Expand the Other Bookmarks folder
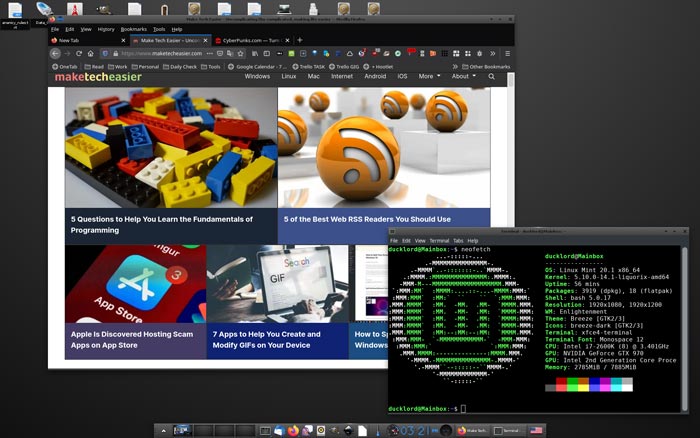Screen dimensions: 700x438 [487, 66]
